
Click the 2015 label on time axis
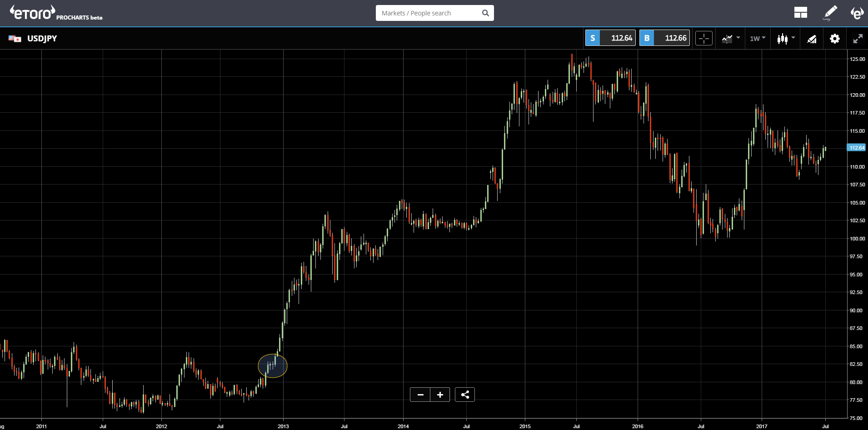(525, 426)
